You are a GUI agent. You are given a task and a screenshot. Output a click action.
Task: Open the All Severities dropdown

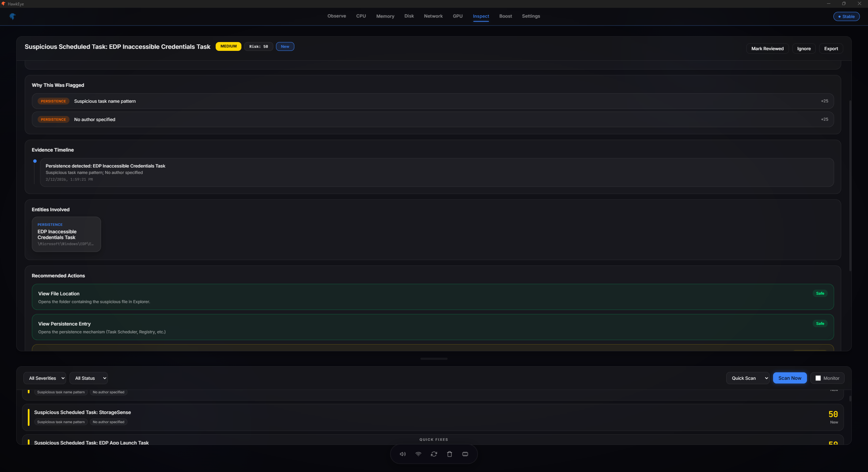pos(45,378)
